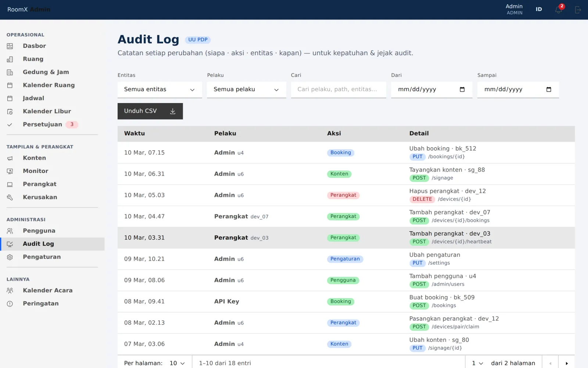Screen dimensions: 588x368
Task: Click the Booking tag at 09.41
Action: (x=341, y=301)
